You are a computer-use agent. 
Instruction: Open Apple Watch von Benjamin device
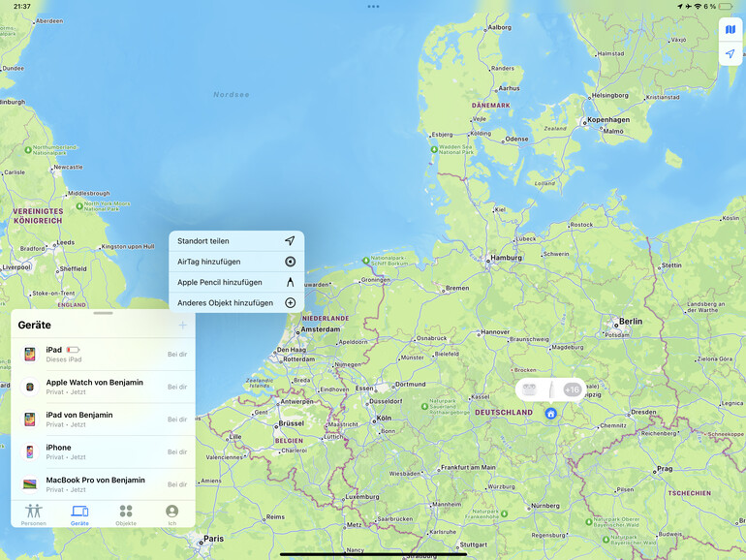point(104,387)
